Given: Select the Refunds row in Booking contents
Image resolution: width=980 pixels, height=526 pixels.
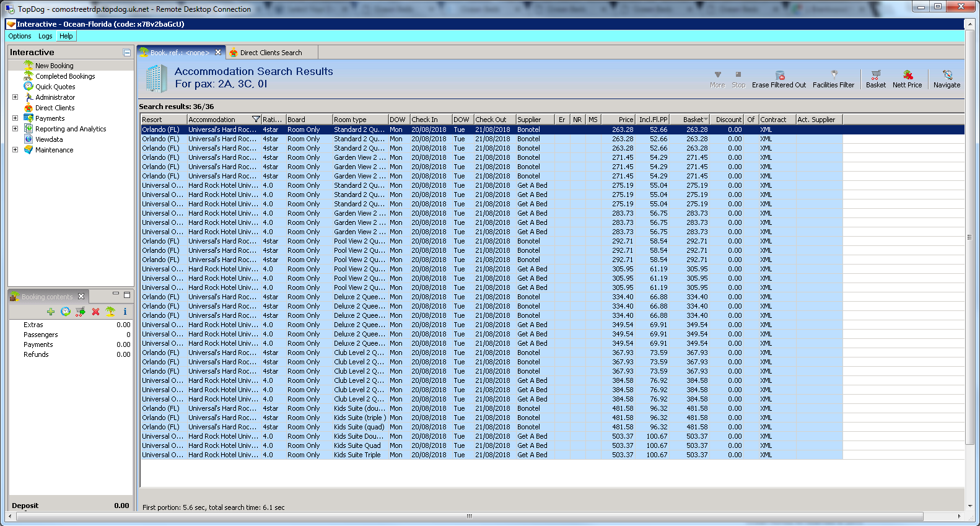Looking at the screenshot, I should coord(71,354).
